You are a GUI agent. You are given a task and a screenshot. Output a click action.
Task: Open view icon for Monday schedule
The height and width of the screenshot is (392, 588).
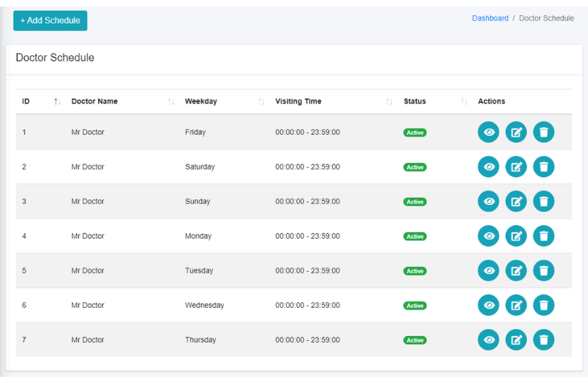488,236
